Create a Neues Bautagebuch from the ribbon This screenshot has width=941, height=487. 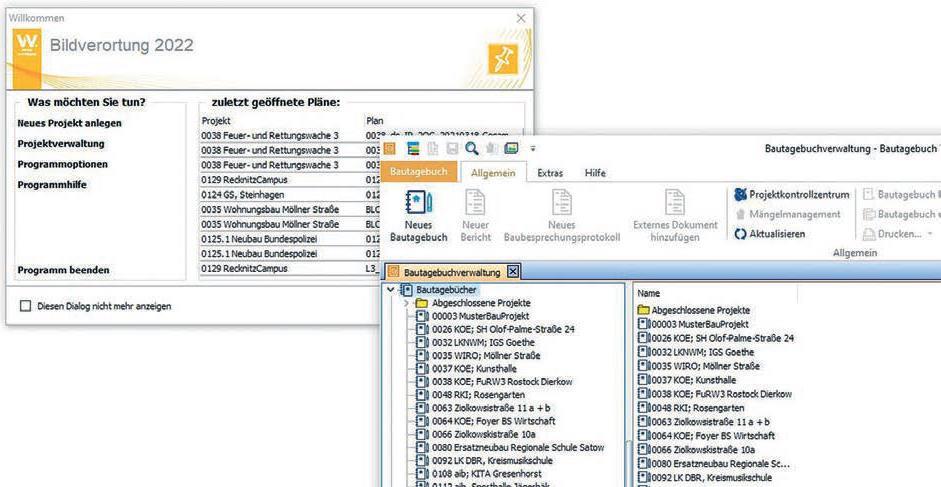(x=418, y=216)
